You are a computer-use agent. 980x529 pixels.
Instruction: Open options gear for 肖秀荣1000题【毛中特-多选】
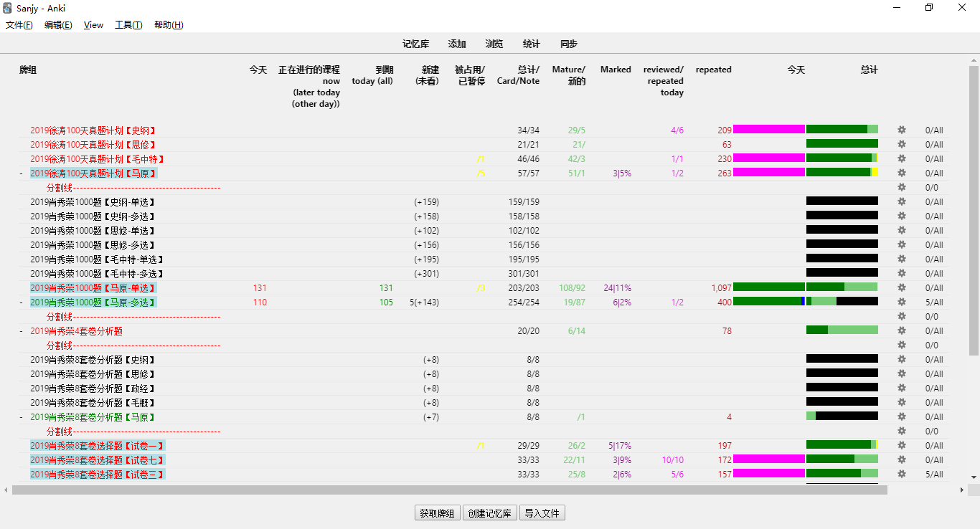[x=902, y=273]
